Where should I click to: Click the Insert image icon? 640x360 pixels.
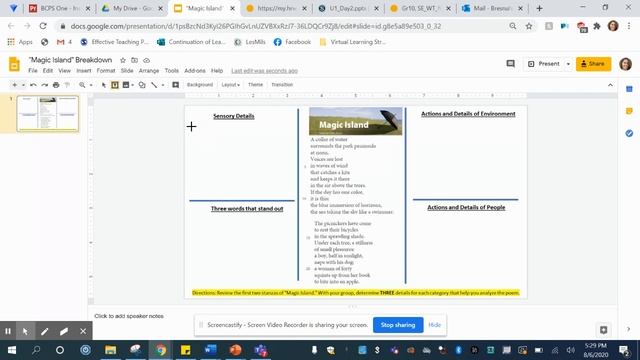126,85
